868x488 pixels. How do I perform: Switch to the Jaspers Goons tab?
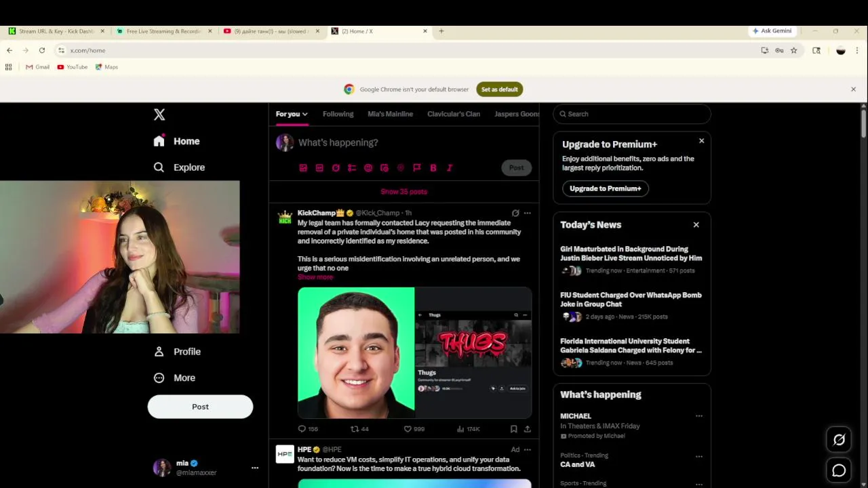pos(517,114)
